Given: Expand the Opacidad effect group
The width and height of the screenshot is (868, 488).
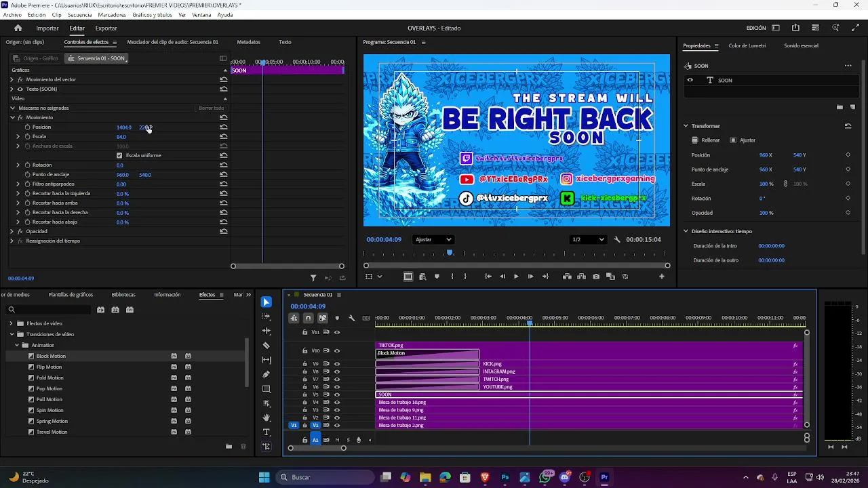Looking at the screenshot, I should pyautogui.click(x=12, y=232).
